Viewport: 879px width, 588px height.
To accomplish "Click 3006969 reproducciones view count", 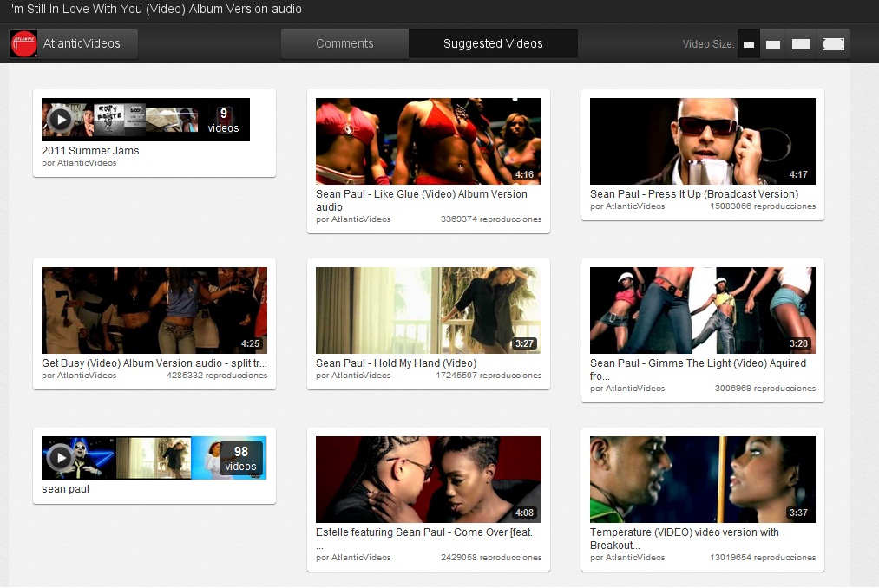I will tap(765, 389).
